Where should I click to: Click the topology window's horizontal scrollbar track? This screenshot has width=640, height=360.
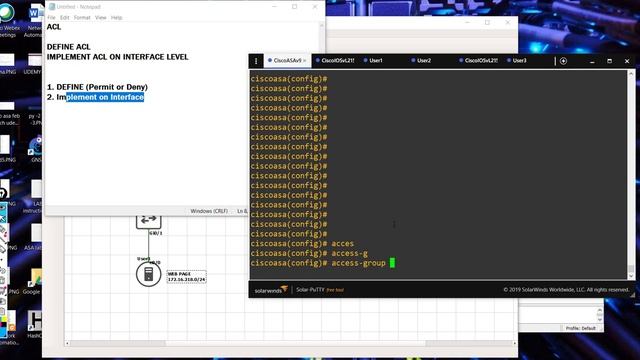point(291,344)
